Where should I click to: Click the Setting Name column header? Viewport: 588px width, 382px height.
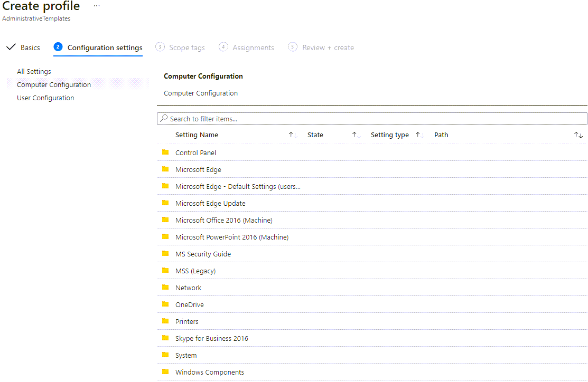coord(197,135)
